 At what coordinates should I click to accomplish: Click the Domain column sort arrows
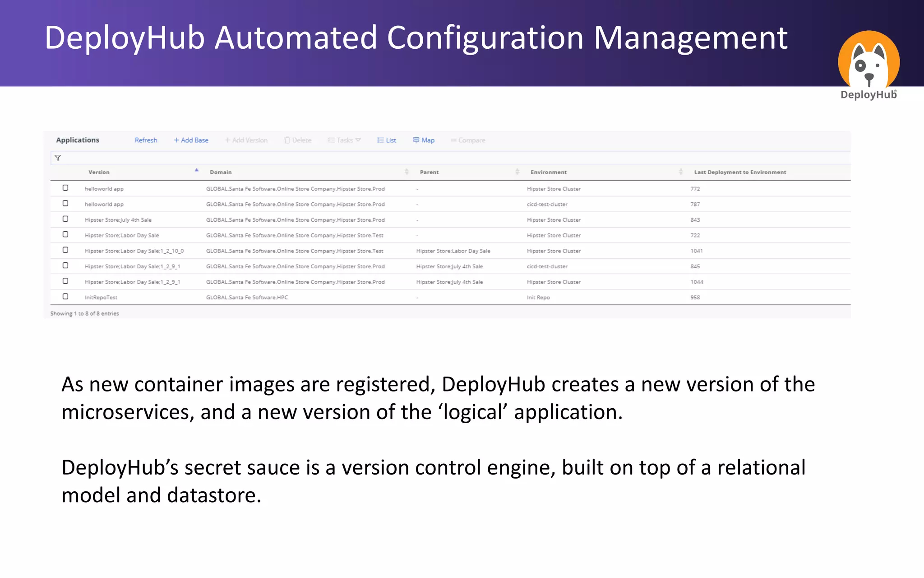(407, 172)
